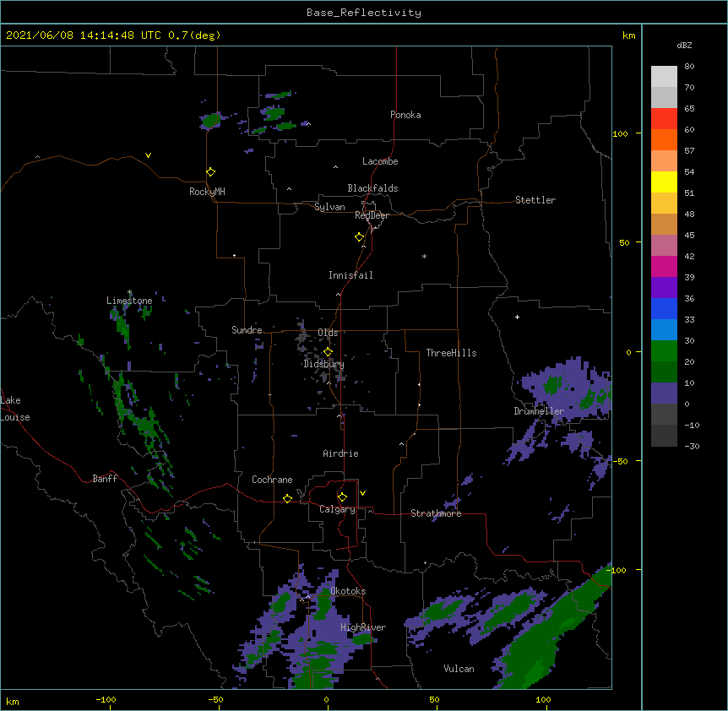This screenshot has width=728, height=711.
Task: Click the yellow diamond marker south of RedDeer
Action: tap(359, 237)
